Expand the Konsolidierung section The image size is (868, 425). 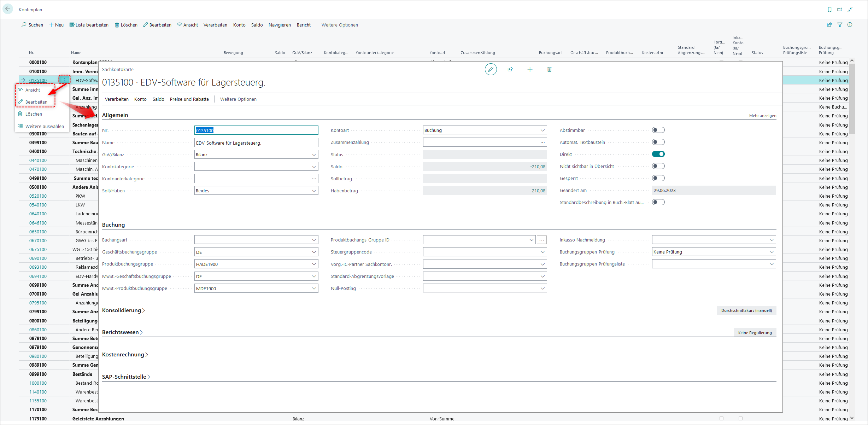pos(123,310)
